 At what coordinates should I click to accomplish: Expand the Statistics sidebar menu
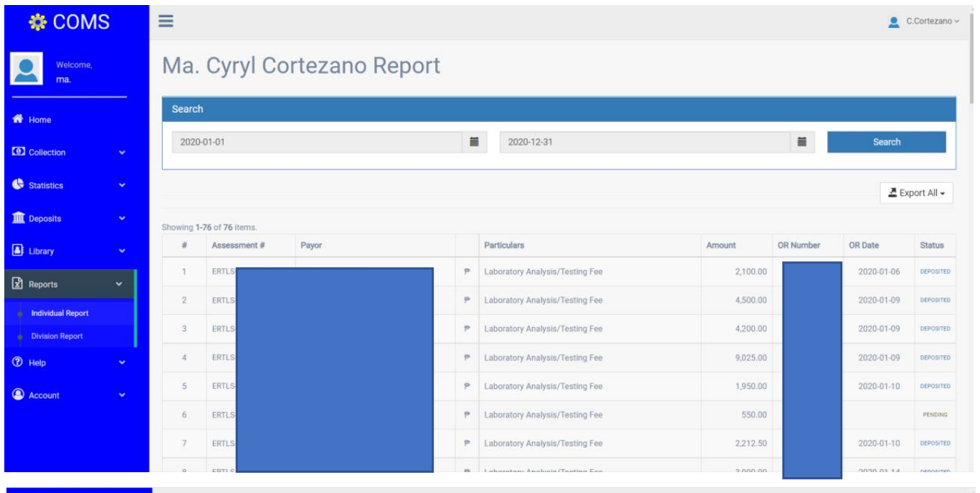pyautogui.click(x=70, y=186)
